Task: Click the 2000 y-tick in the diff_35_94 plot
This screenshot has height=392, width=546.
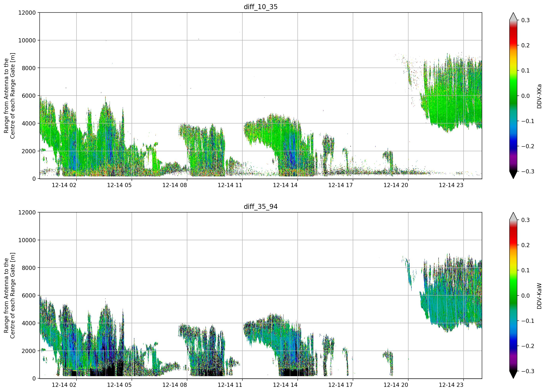Action: point(29,351)
